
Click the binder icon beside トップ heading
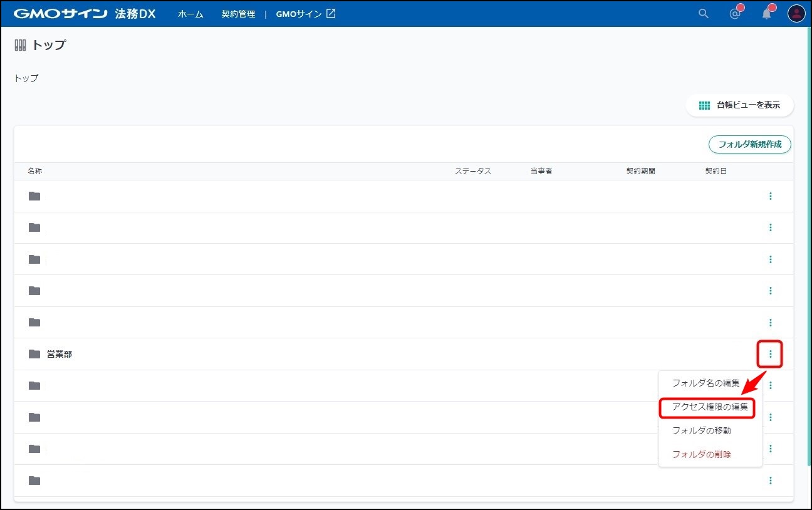[x=21, y=45]
